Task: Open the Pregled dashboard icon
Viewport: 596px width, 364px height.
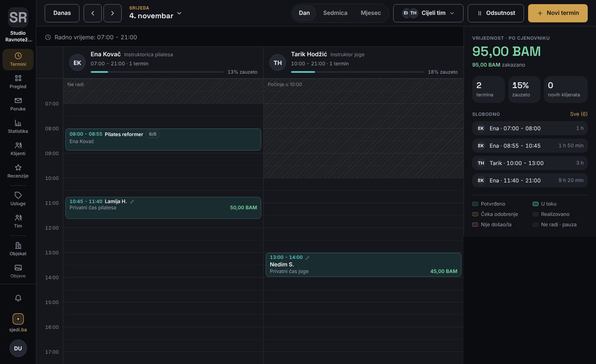Action: [x=18, y=78]
